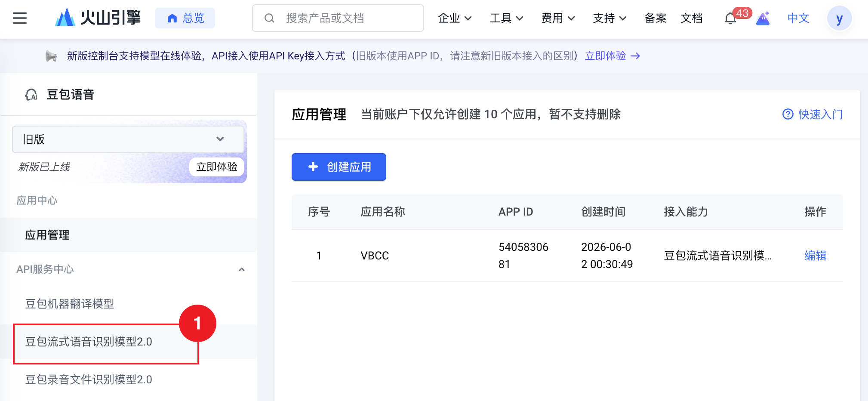Open the user avatar "y" menu
868x401 pixels.
[x=839, y=19]
